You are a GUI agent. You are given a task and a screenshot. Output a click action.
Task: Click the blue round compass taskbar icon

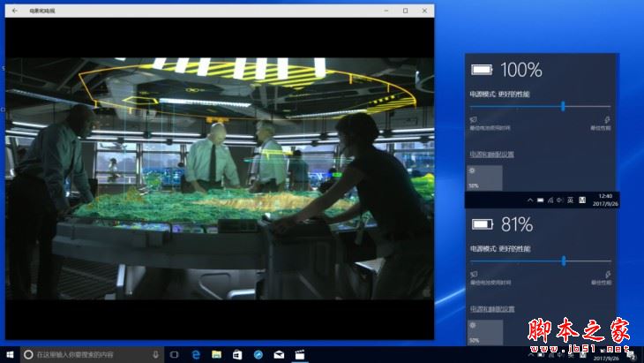tap(258, 354)
